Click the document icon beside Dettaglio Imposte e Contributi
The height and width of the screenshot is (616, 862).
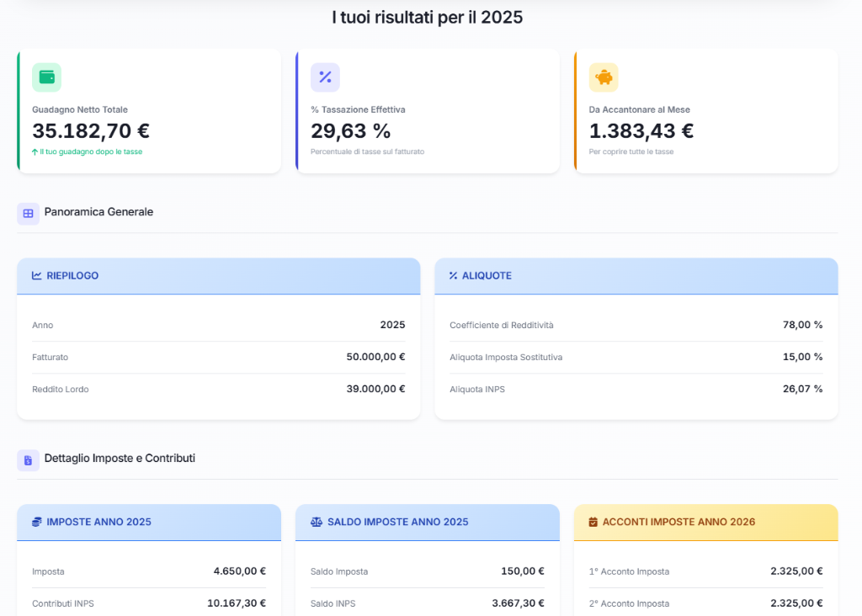[28, 459]
